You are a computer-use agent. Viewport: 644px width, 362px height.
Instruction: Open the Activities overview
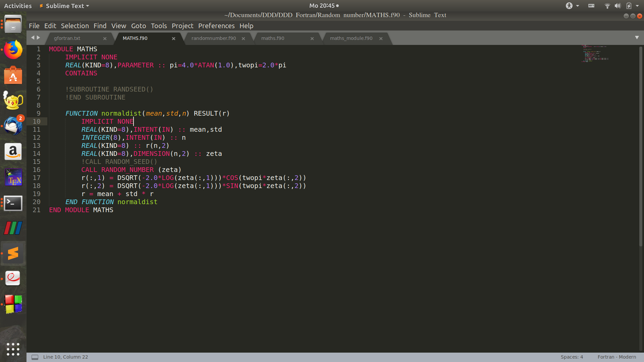pos(18,6)
